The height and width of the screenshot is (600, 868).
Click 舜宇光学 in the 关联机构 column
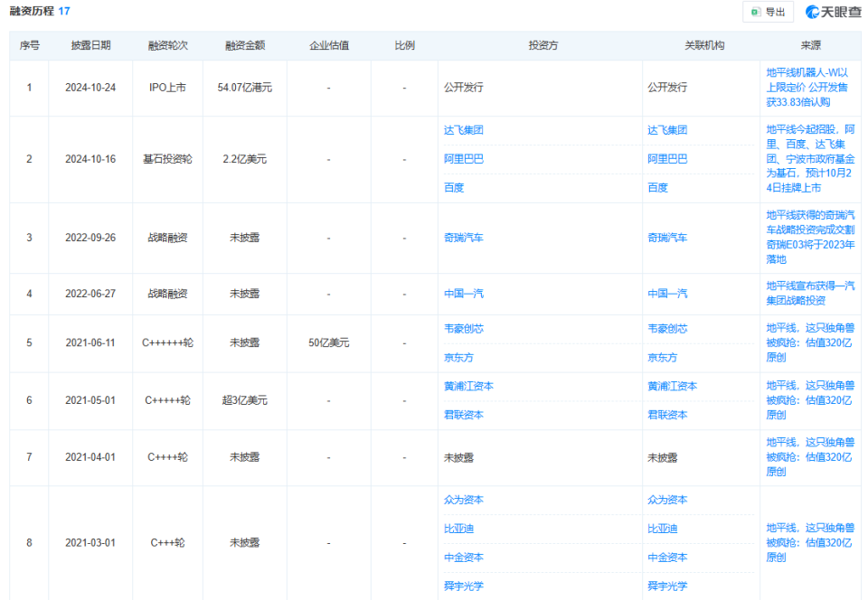667,586
